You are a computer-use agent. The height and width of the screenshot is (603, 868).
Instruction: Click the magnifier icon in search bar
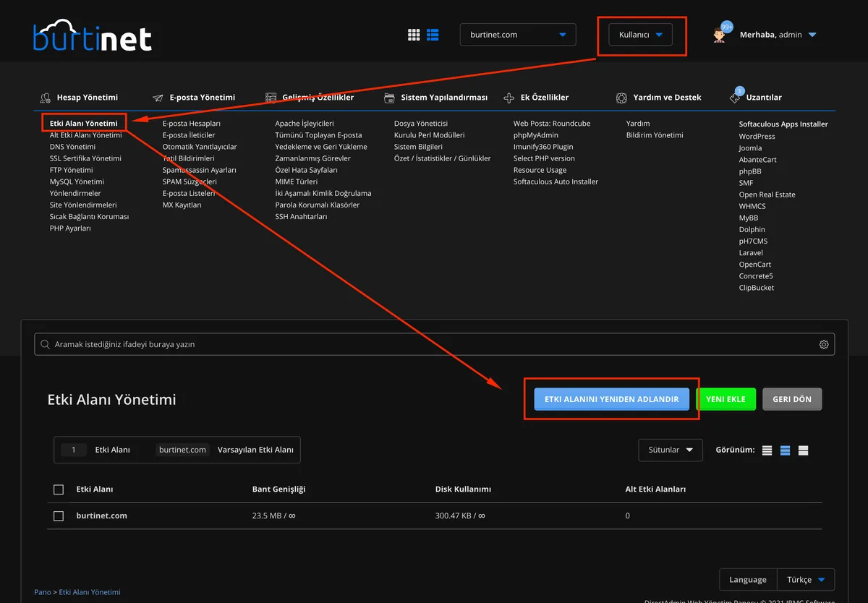(x=46, y=345)
